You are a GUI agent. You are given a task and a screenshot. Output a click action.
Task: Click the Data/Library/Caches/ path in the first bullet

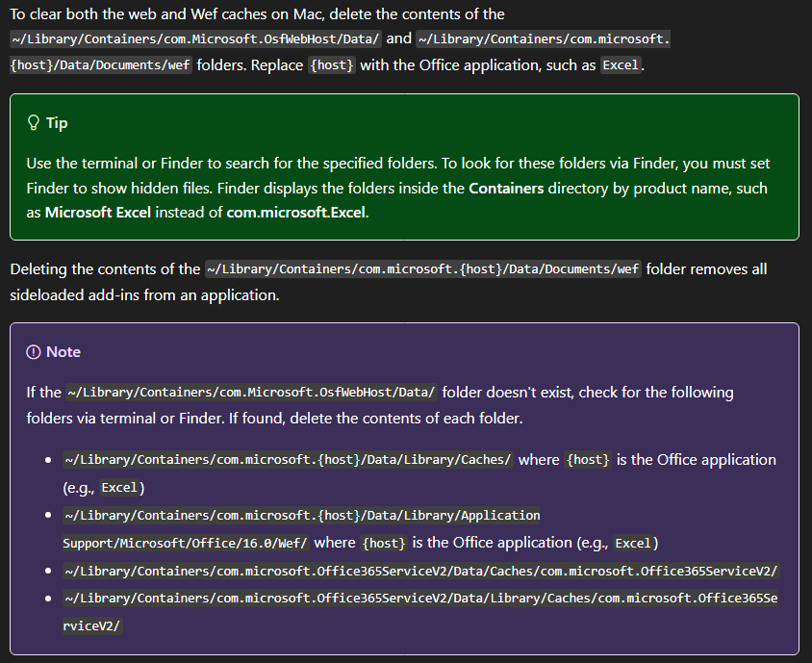288,460
